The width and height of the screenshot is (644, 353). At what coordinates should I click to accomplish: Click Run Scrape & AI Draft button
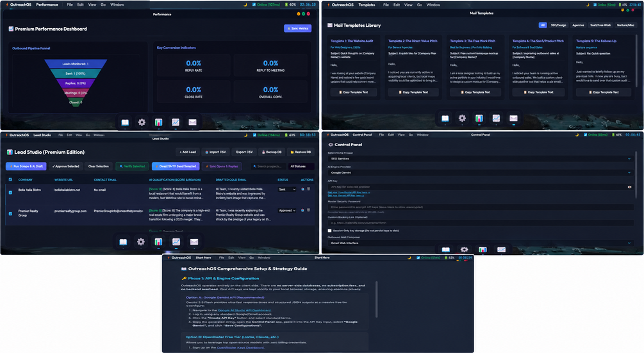tap(26, 166)
